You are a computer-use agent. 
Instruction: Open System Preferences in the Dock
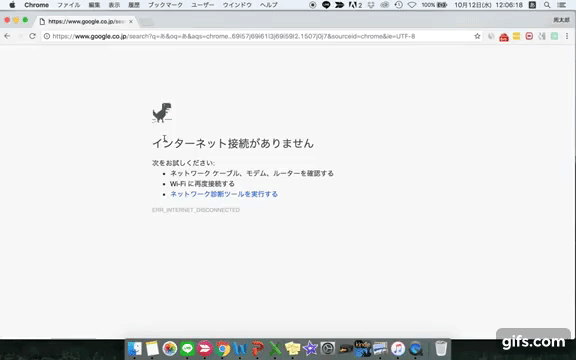(x=328, y=348)
